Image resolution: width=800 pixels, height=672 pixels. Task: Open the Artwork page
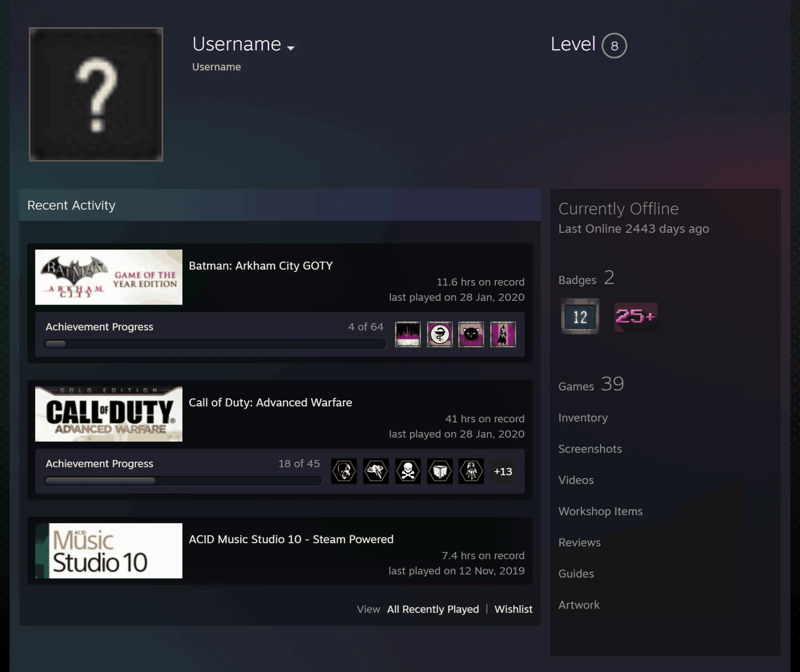click(x=579, y=605)
